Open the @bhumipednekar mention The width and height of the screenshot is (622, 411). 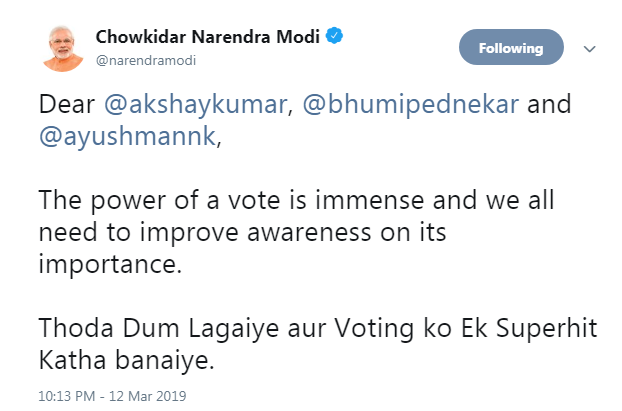pyautogui.click(x=411, y=105)
